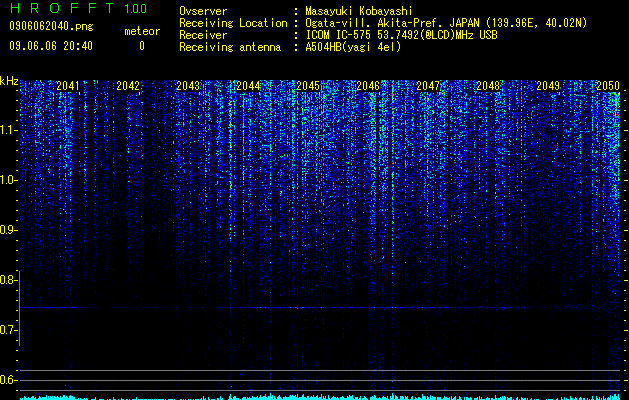
Task: Click the 1.0 kHz axis label
Action: [x=8, y=181]
